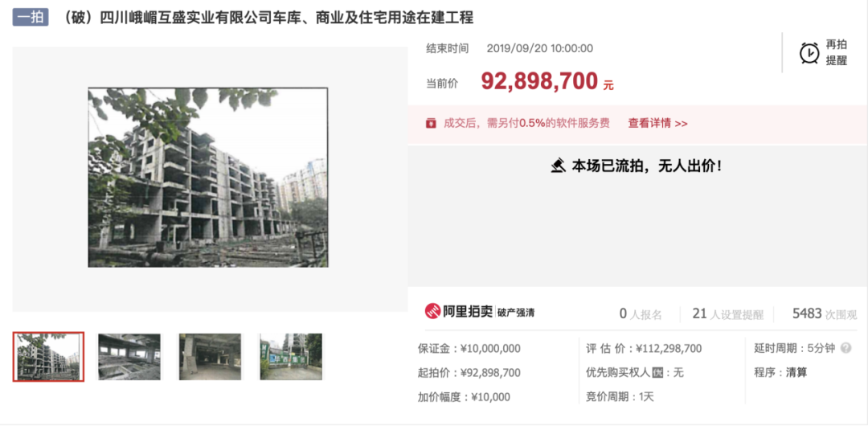Select the first building exterior thumbnail
The height and width of the screenshot is (426, 868).
49,357
